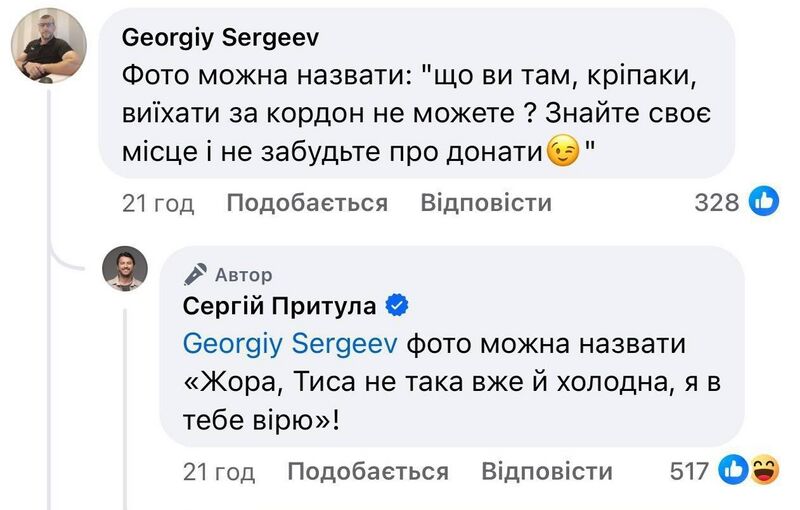Follow the blue "Georgiy Sergeev" mention in the reply
The width and height of the screenshot is (800, 510).
(291, 345)
